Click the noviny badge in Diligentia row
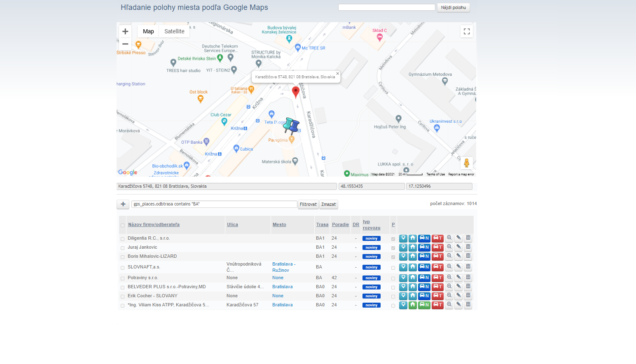 (372, 238)
